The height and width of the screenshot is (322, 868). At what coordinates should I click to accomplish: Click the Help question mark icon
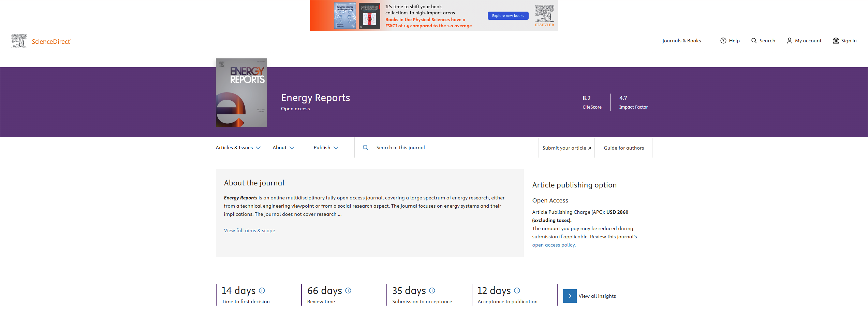723,41
